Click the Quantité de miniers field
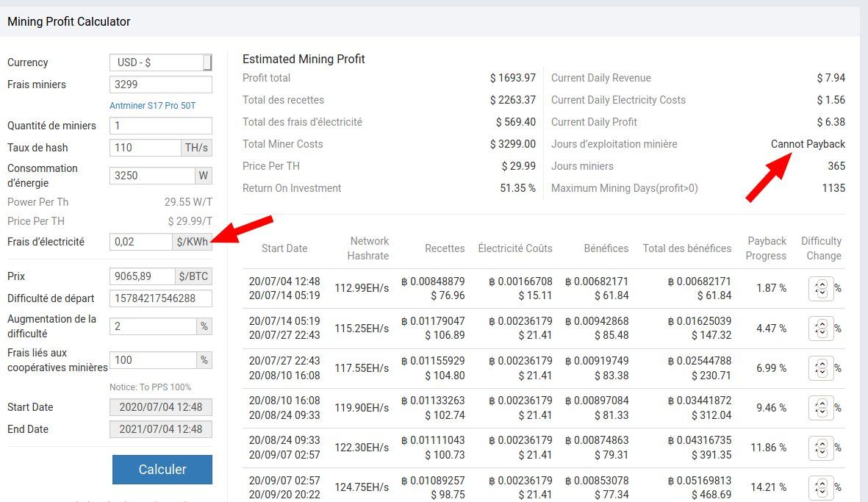 tap(160, 126)
